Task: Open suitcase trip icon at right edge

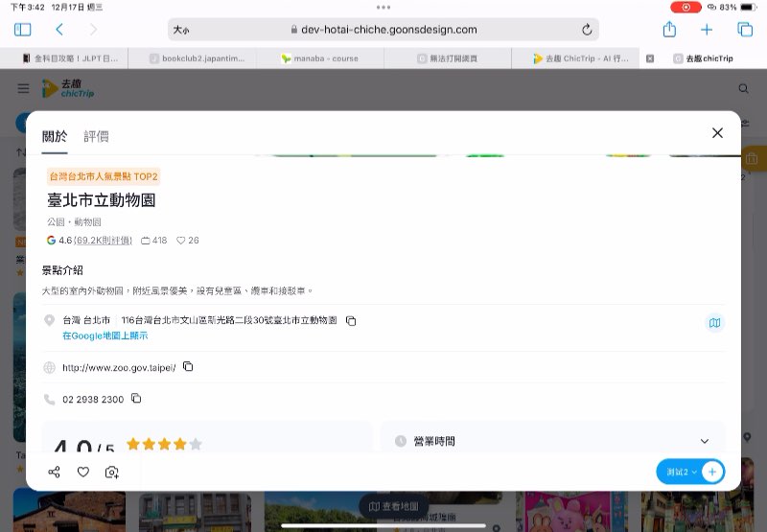Action: tap(753, 159)
